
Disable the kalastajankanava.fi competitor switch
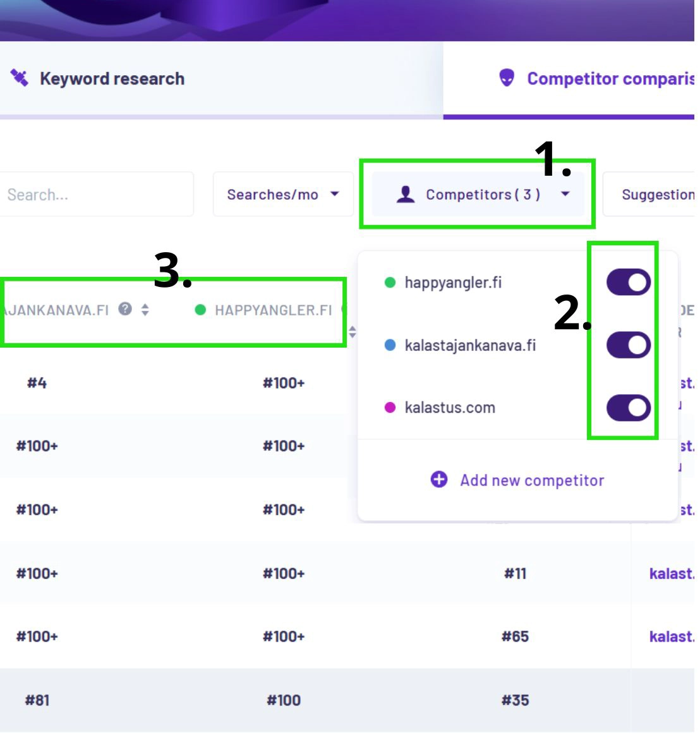coord(628,345)
